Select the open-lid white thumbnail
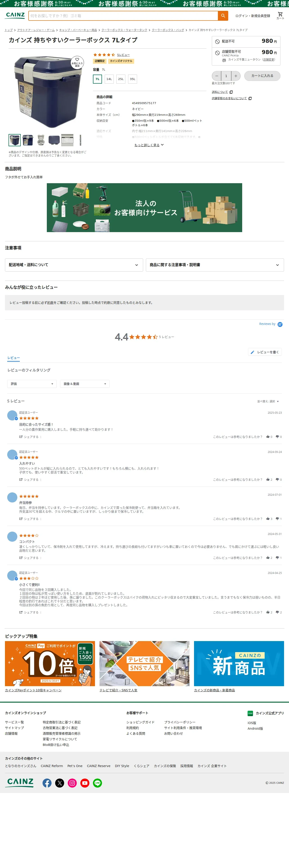Viewport: 289px width, 868px height. [x=41, y=140]
